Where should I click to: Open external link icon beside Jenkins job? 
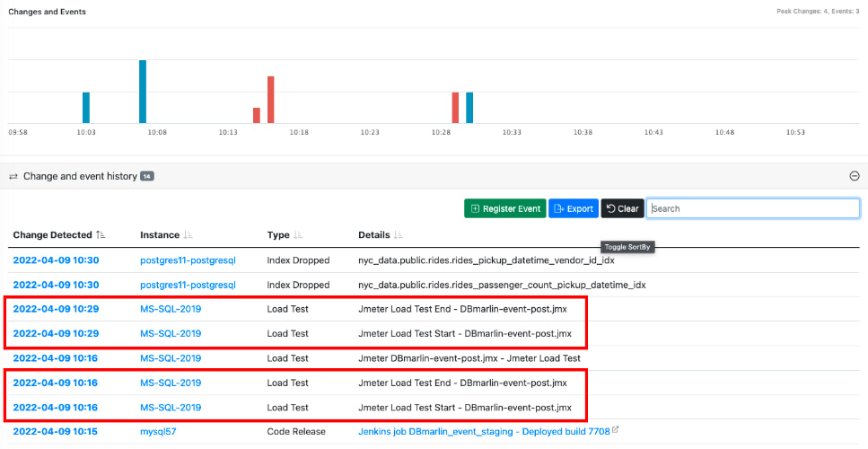coord(615,431)
